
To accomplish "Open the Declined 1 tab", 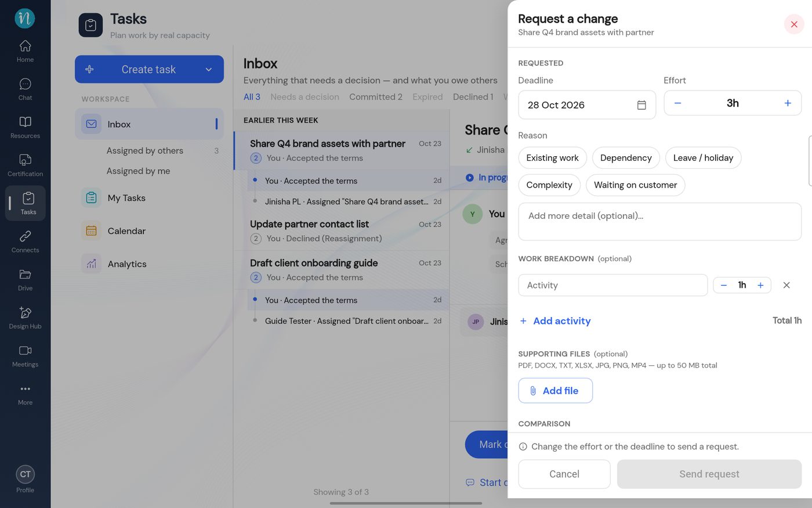I will (x=473, y=97).
